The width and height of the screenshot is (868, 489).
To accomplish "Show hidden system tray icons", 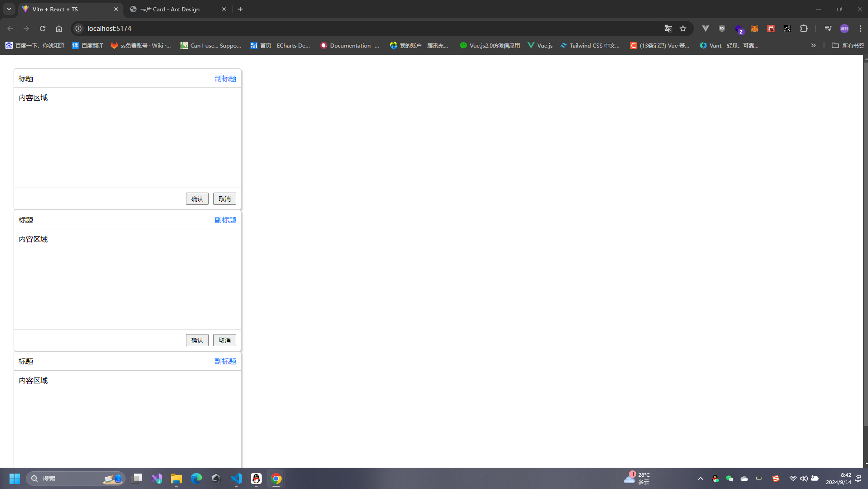I will click(x=700, y=479).
